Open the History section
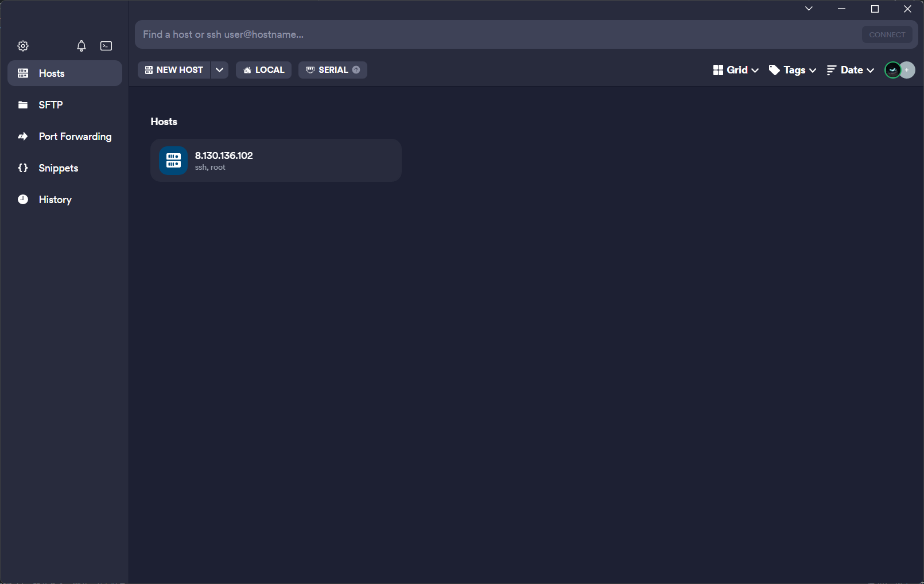The width and height of the screenshot is (924, 584). click(x=65, y=200)
